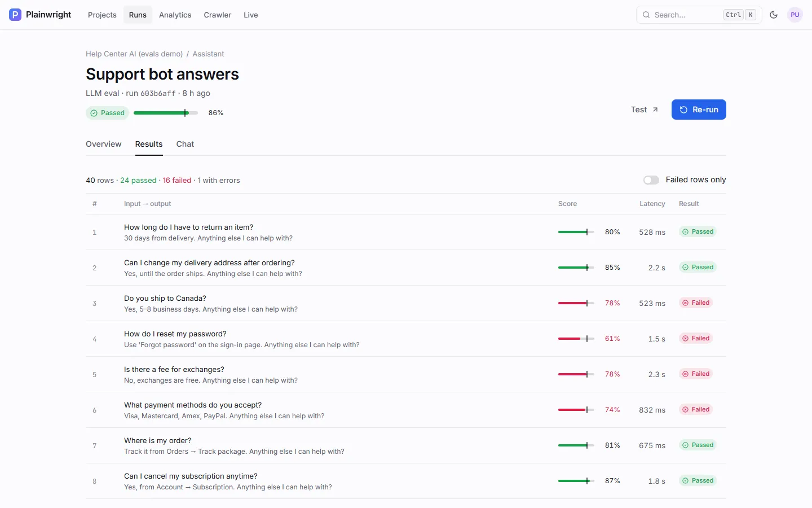The height and width of the screenshot is (508, 812).
Task: Click the Ctrl K shortcut hint
Action: click(740, 15)
